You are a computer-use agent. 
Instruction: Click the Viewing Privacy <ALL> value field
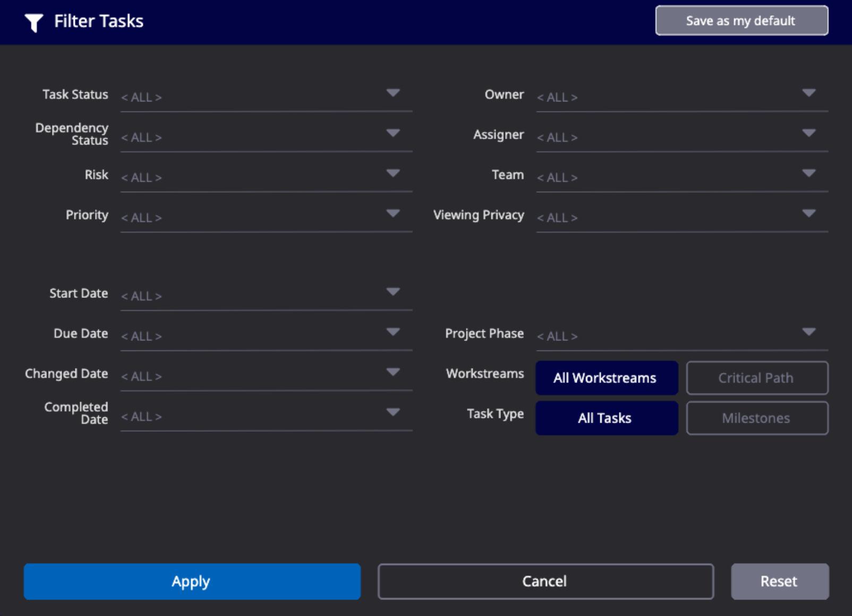(x=682, y=218)
